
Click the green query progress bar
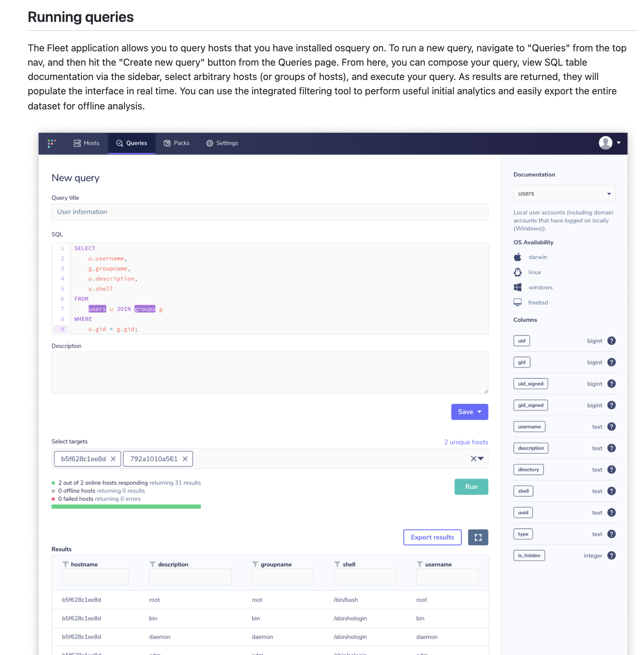point(126,506)
